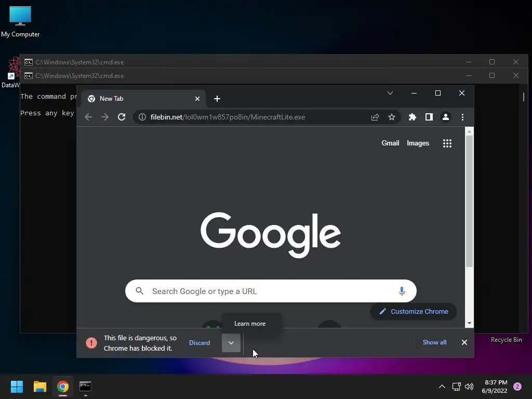Viewport: 532px width, 399px height.
Task: Open network status tray icon
Action: 456,387
